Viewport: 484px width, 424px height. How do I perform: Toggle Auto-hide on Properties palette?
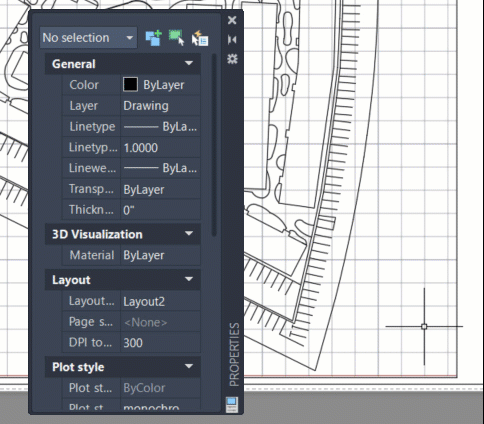coord(232,40)
